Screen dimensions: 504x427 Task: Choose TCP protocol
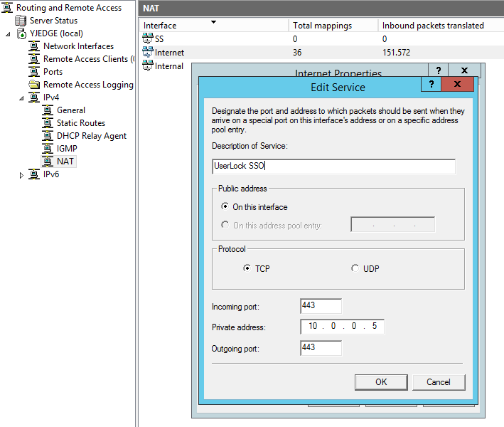247,268
